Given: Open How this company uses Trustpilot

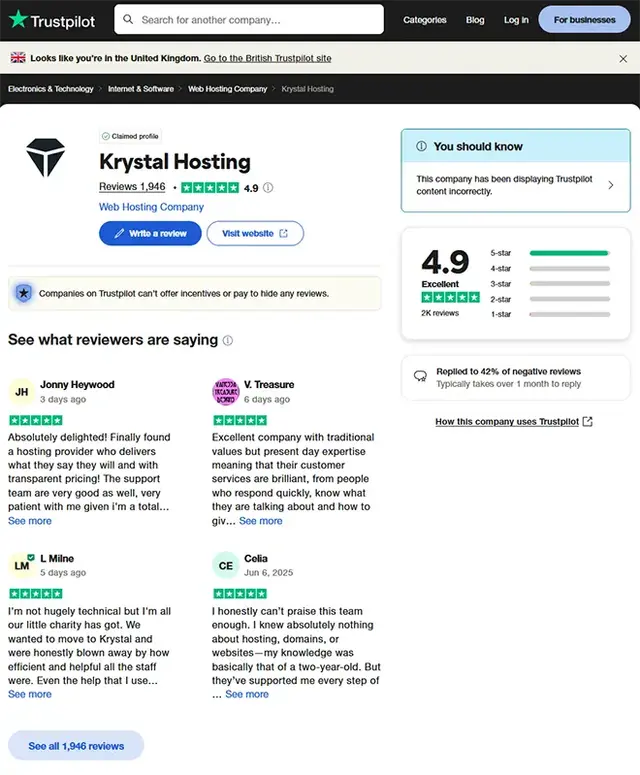Looking at the screenshot, I should point(507,422).
